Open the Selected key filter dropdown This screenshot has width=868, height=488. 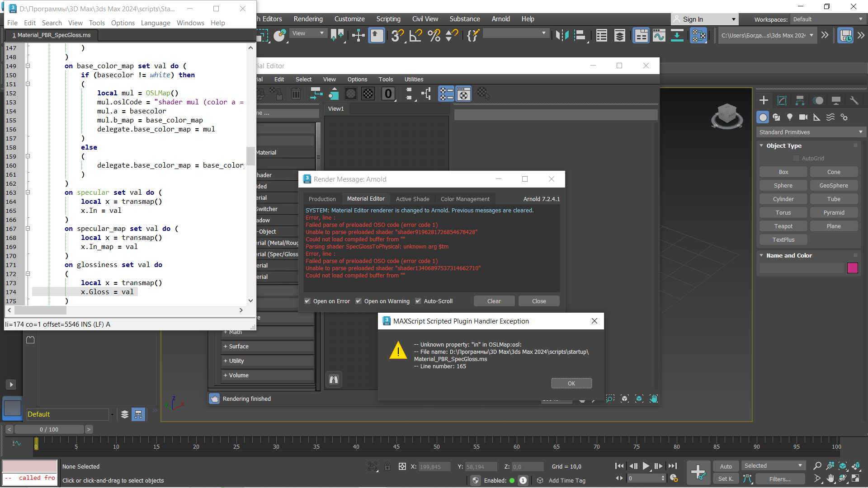click(773, 465)
